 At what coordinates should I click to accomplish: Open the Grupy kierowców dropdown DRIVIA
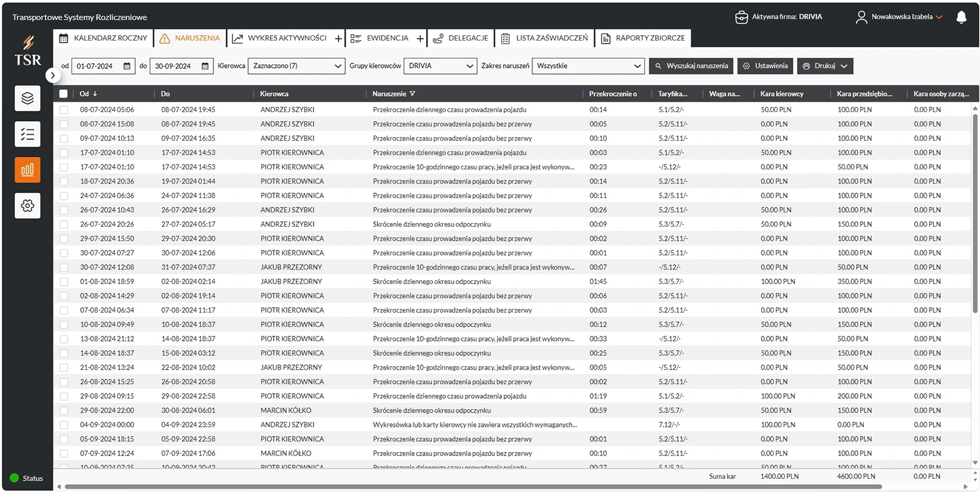[x=440, y=66]
